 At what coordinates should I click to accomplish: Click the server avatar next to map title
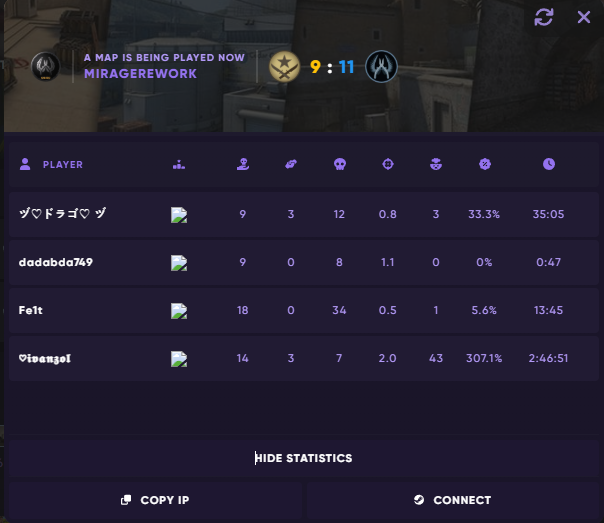coord(45,67)
